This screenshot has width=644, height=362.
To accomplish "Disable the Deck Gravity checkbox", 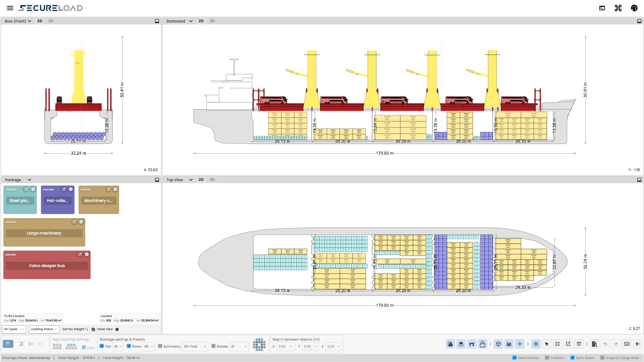I will coord(514,358).
